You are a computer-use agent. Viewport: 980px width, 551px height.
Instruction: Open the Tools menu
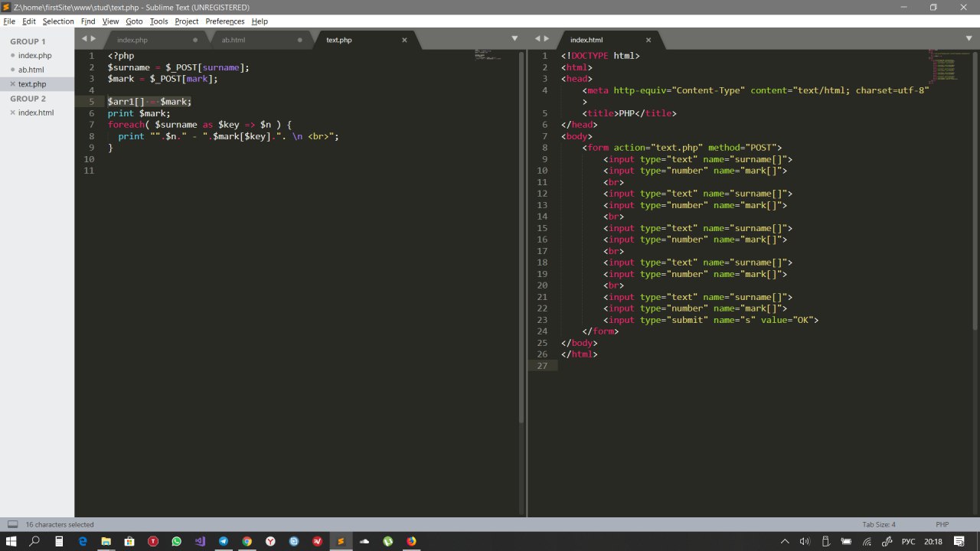158,21
